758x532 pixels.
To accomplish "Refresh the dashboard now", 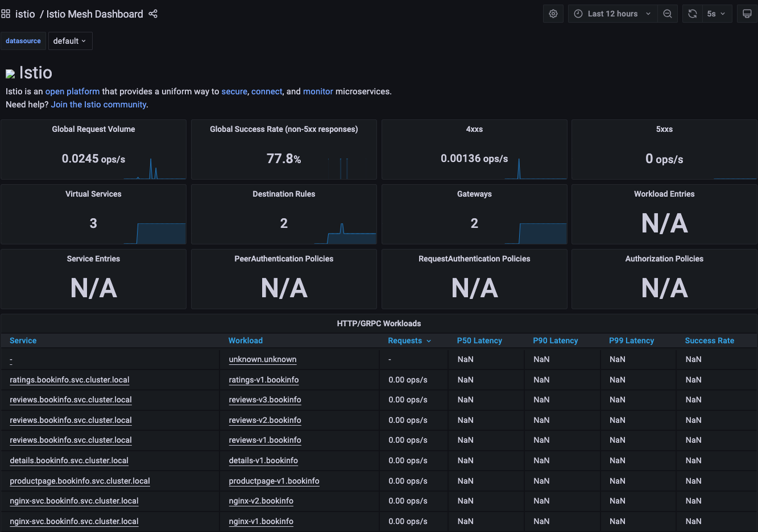I will pyautogui.click(x=693, y=14).
